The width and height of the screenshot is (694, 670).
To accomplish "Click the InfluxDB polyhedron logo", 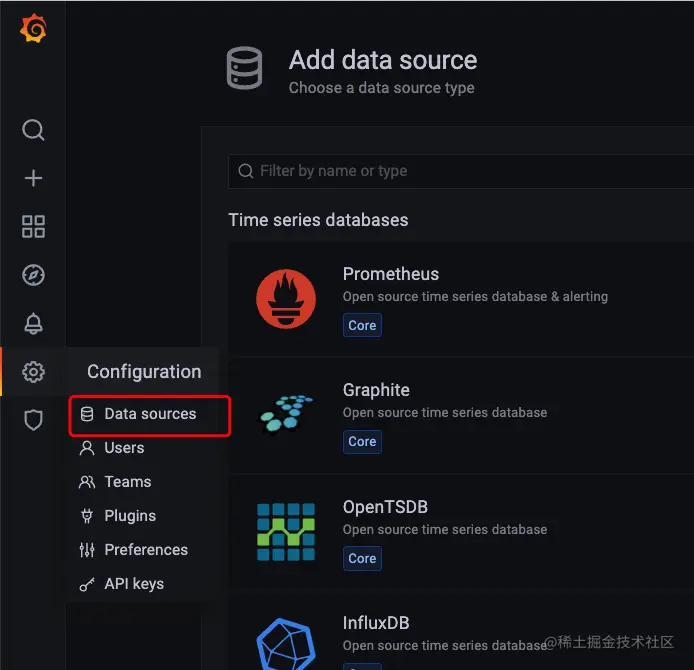I will (x=286, y=644).
